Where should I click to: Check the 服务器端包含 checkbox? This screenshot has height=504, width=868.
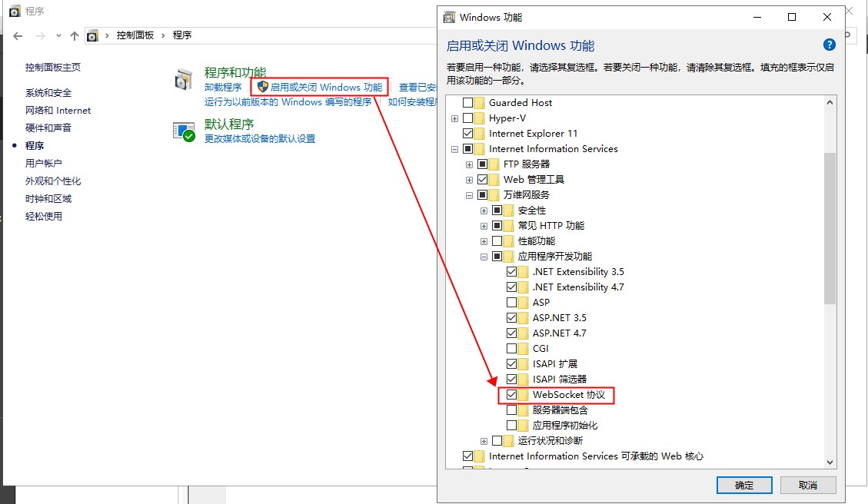tap(512, 410)
